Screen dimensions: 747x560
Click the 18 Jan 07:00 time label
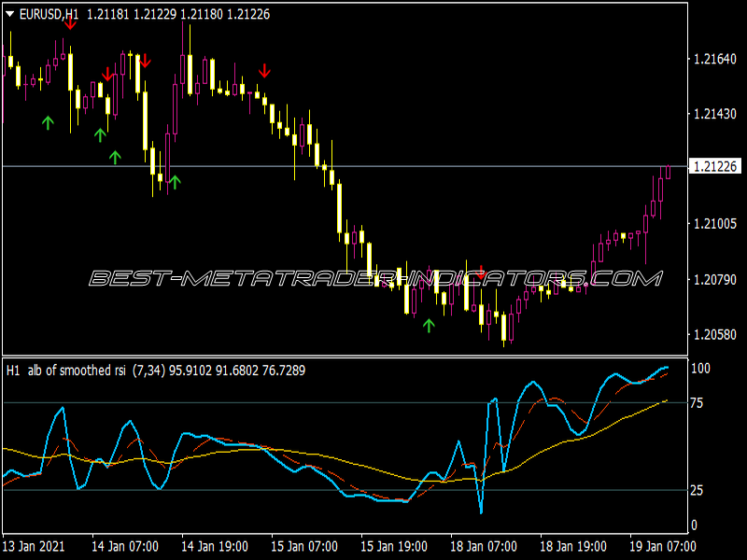click(484, 546)
